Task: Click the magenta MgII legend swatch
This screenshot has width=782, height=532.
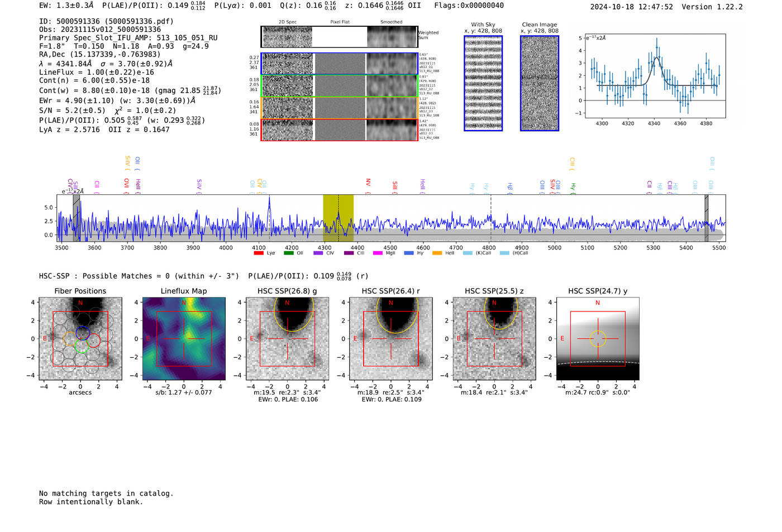Action: (x=378, y=253)
